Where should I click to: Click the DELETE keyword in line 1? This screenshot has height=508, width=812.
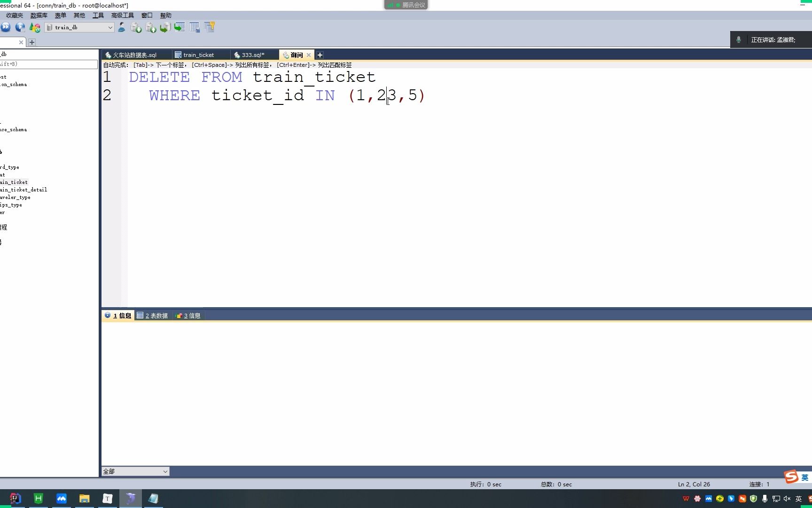click(x=159, y=77)
